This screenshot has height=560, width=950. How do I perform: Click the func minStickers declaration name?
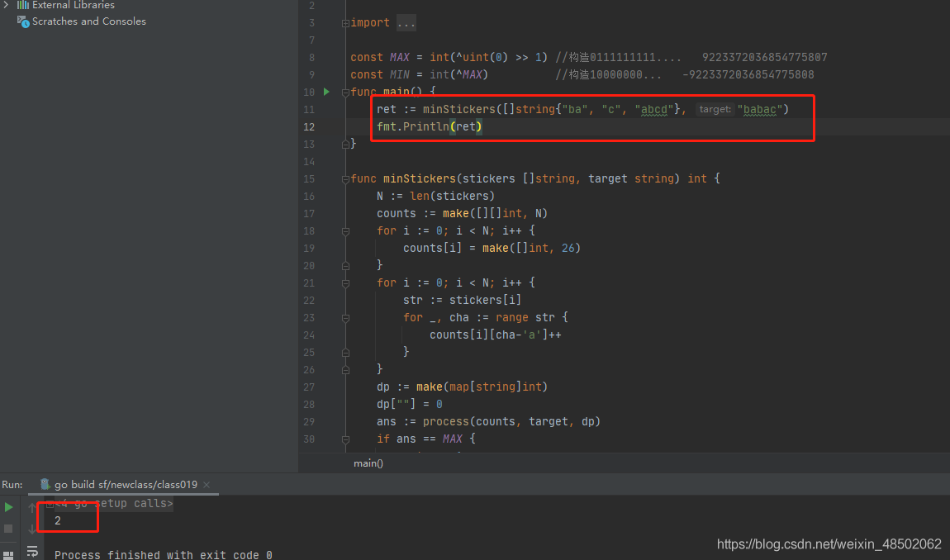pos(420,178)
